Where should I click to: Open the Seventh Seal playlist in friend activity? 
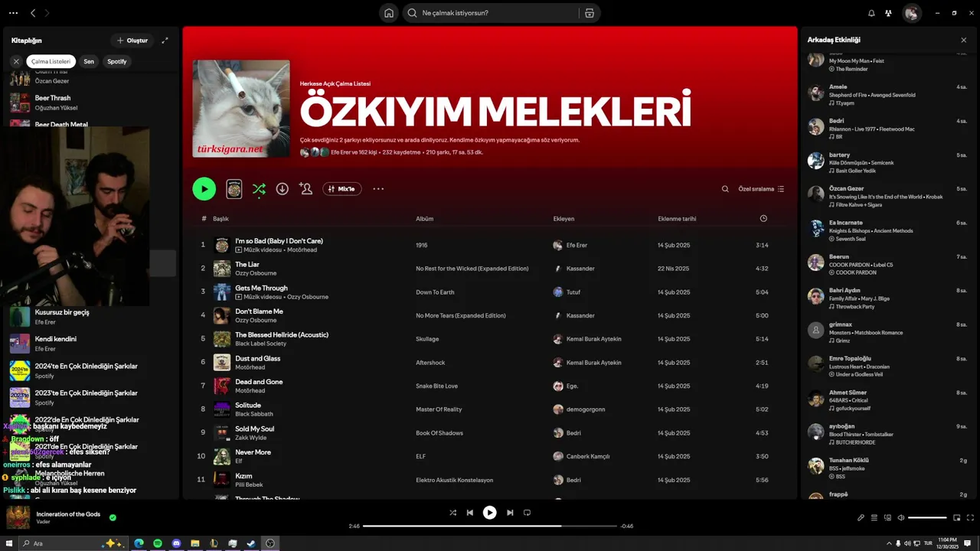[851, 239]
